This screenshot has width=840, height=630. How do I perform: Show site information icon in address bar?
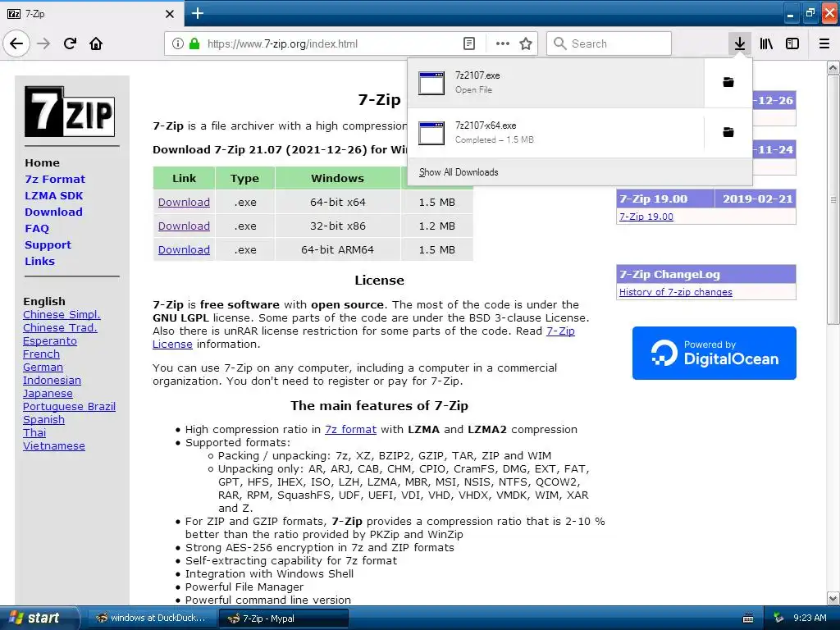[x=177, y=43]
